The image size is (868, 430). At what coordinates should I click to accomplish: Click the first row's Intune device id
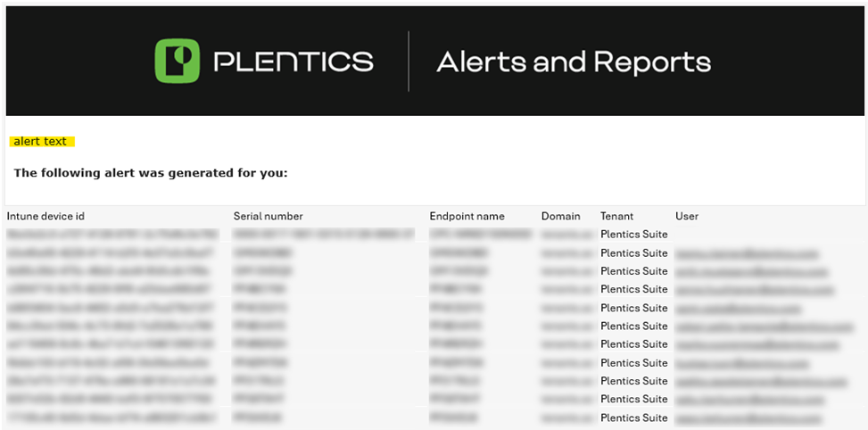[x=112, y=234]
